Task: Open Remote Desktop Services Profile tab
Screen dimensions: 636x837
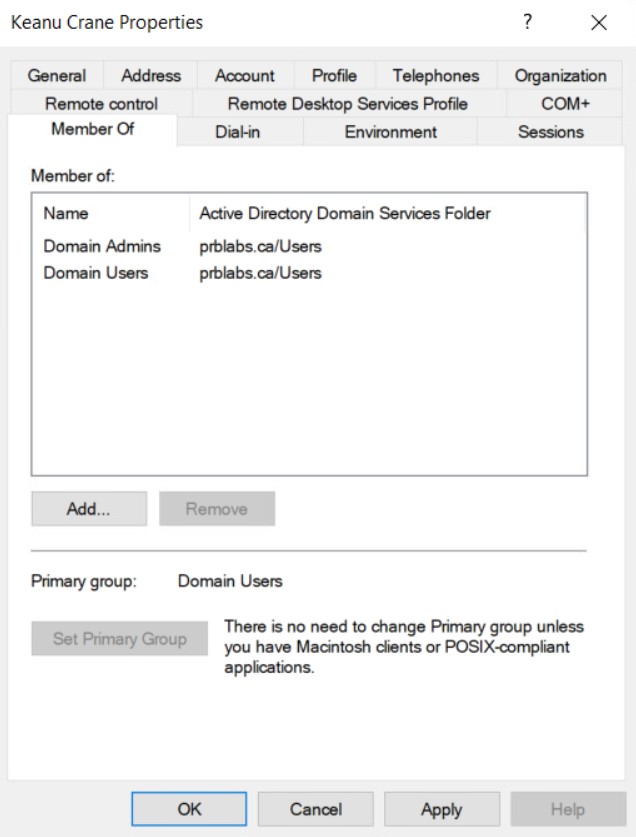Action: coord(347,104)
